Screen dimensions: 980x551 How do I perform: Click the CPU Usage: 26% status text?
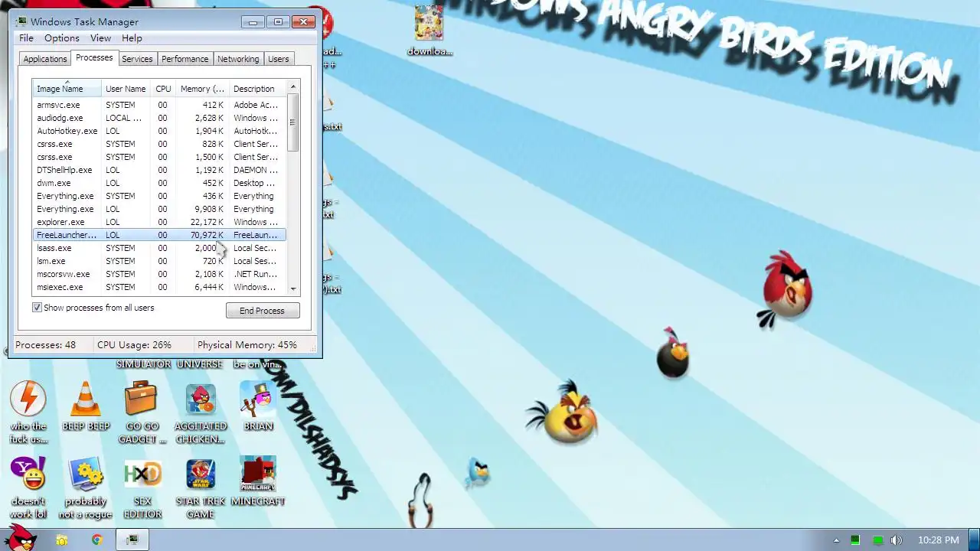pos(134,345)
